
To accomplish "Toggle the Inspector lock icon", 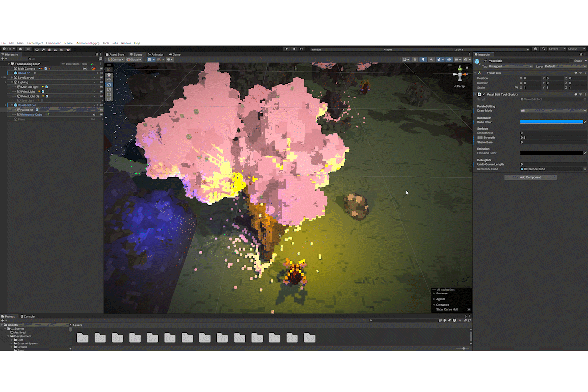I will pos(581,54).
